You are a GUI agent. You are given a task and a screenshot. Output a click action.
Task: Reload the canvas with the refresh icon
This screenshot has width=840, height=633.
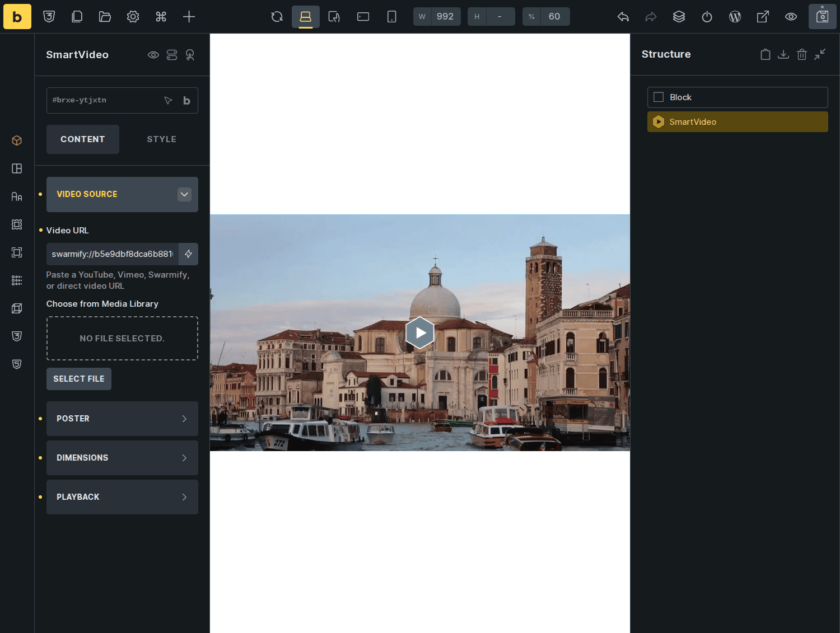277,17
